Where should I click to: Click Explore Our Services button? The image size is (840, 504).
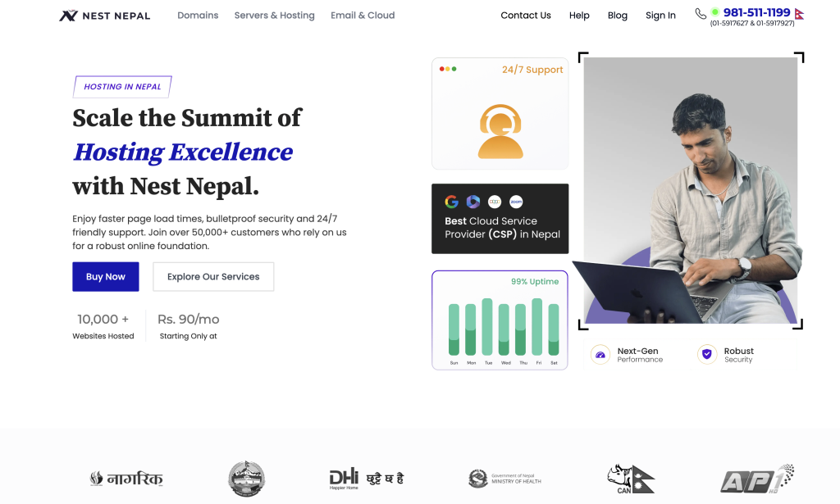[213, 277]
